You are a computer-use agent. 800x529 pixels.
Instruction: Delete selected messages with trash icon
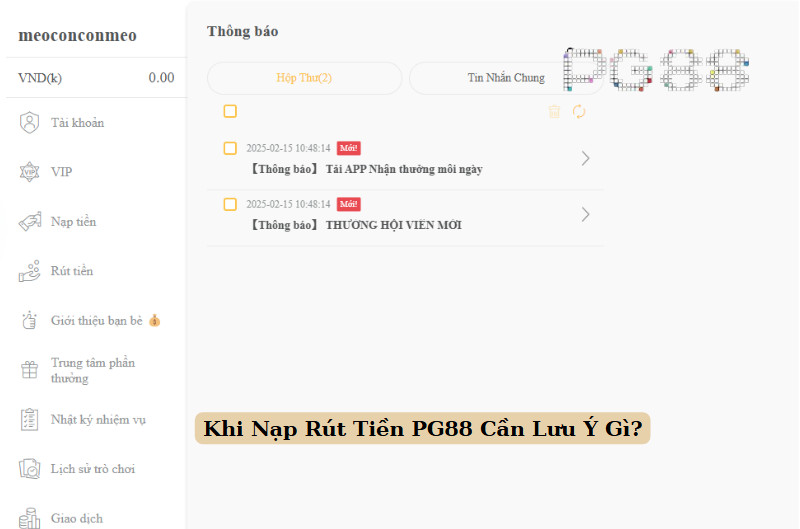pos(554,111)
